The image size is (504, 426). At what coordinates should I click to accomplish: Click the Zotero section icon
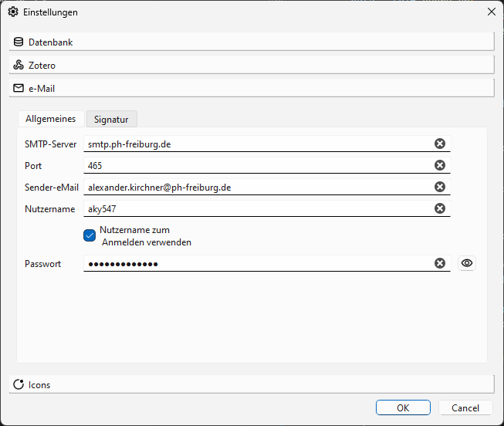pyautogui.click(x=19, y=66)
